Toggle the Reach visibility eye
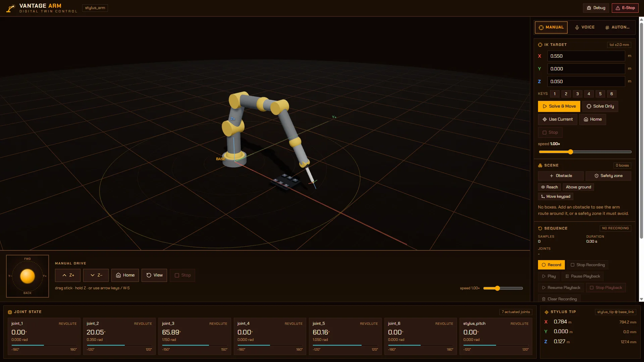 pyautogui.click(x=549, y=187)
